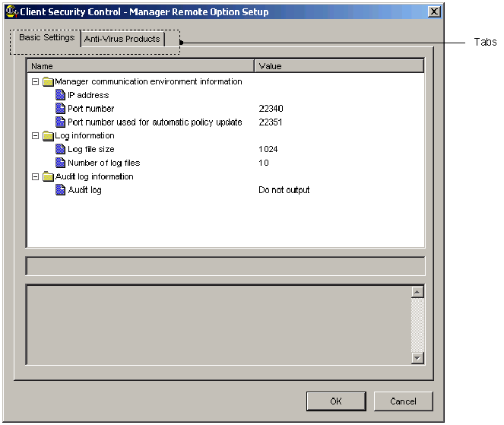Screen dimensions: 504x425
Task: Click the Value column header
Action: coord(339,66)
